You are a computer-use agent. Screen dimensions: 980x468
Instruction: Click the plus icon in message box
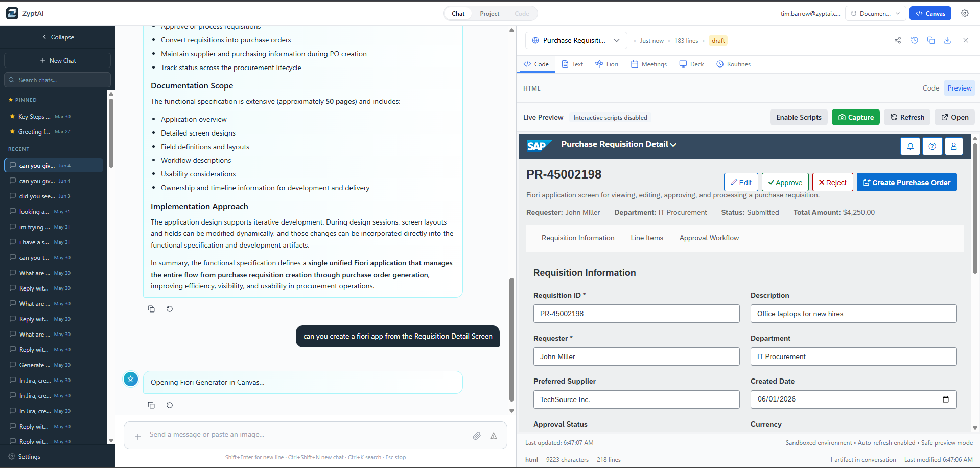138,436
